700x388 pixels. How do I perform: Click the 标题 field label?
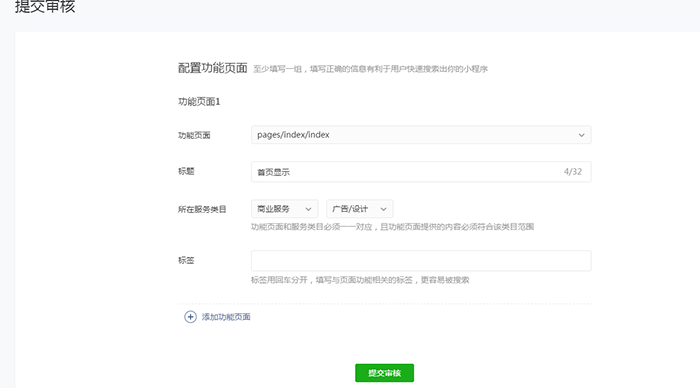pos(186,171)
